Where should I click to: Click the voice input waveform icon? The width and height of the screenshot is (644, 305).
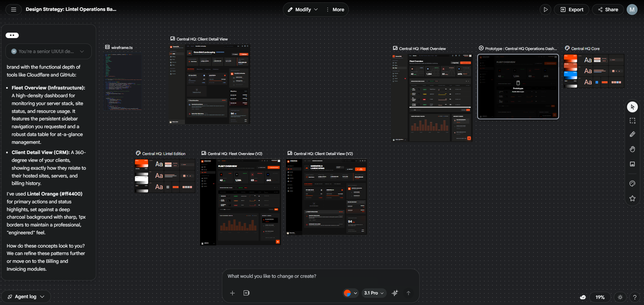click(395, 293)
